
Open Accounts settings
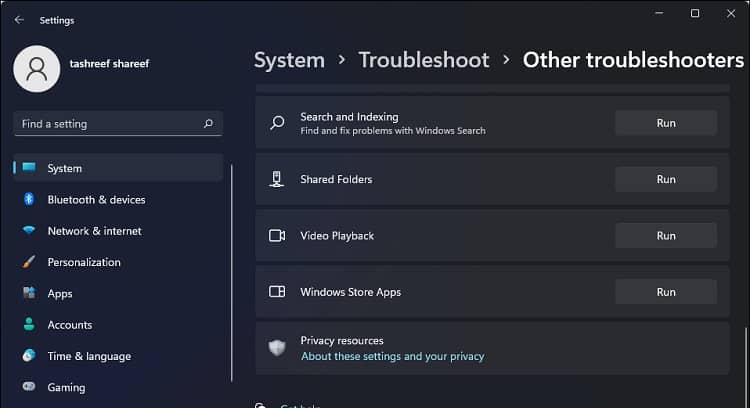[x=118, y=325]
